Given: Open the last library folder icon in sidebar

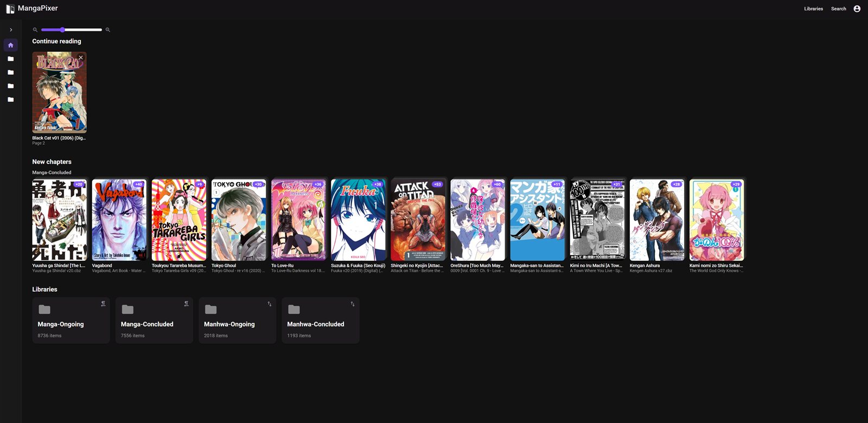Looking at the screenshot, I should 11,99.
